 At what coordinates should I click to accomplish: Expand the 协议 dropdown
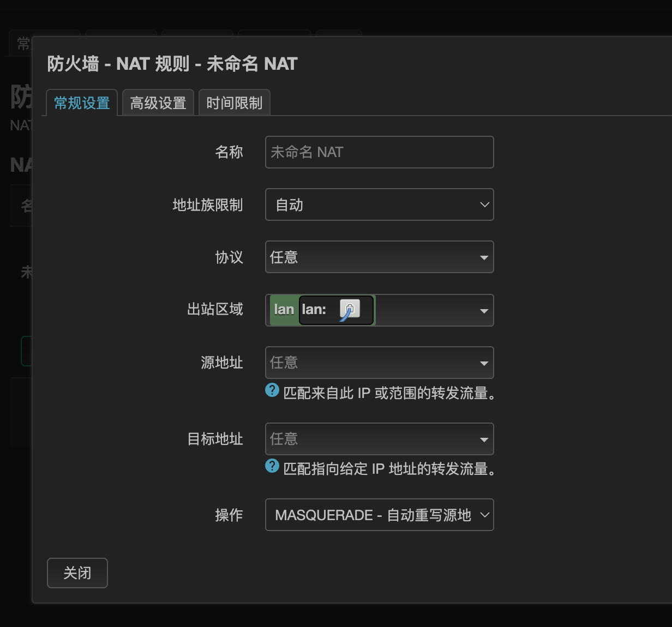click(379, 257)
